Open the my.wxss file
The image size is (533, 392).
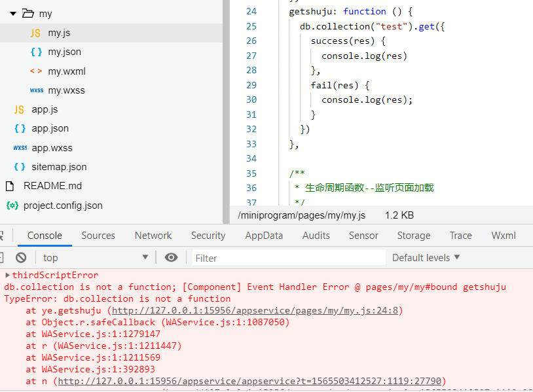66,90
